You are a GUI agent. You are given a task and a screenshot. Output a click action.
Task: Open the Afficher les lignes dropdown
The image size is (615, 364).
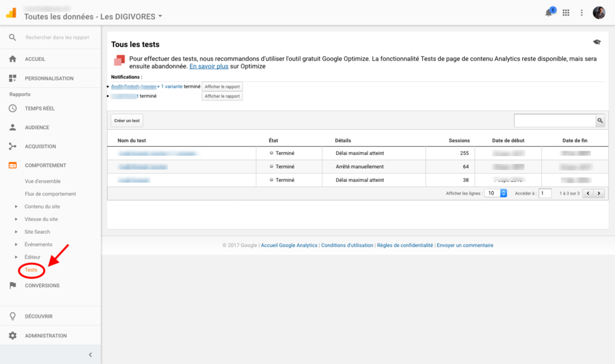point(497,193)
